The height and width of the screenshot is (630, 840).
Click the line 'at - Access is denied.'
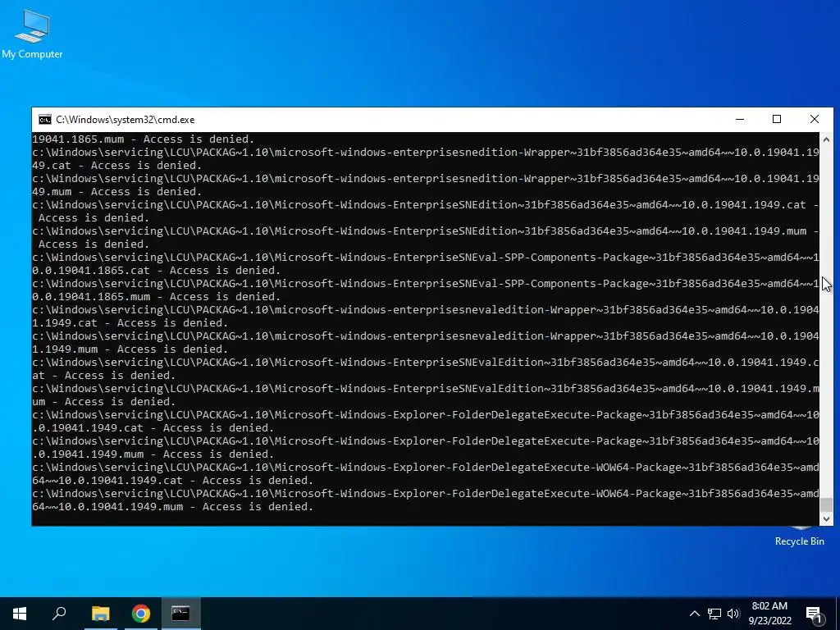104,376
